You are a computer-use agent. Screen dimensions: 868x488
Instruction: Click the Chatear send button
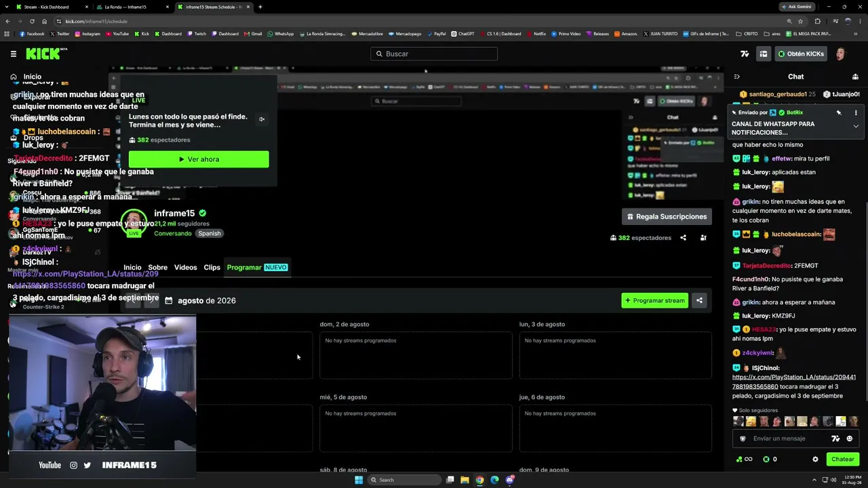pos(843,460)
